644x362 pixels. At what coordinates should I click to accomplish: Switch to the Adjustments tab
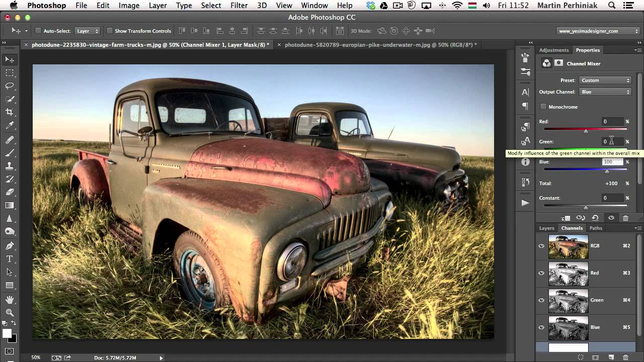tap(554, 50)
